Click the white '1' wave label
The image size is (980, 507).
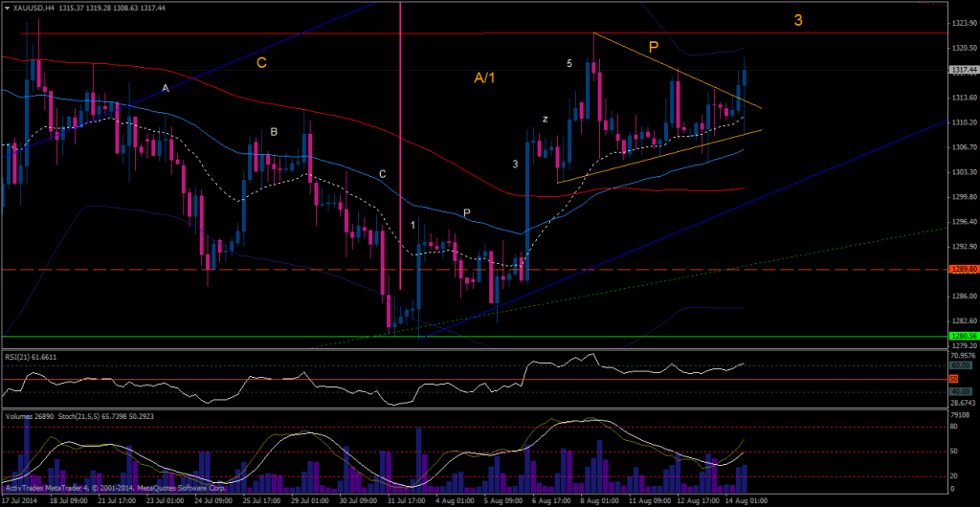click(413, 224)
